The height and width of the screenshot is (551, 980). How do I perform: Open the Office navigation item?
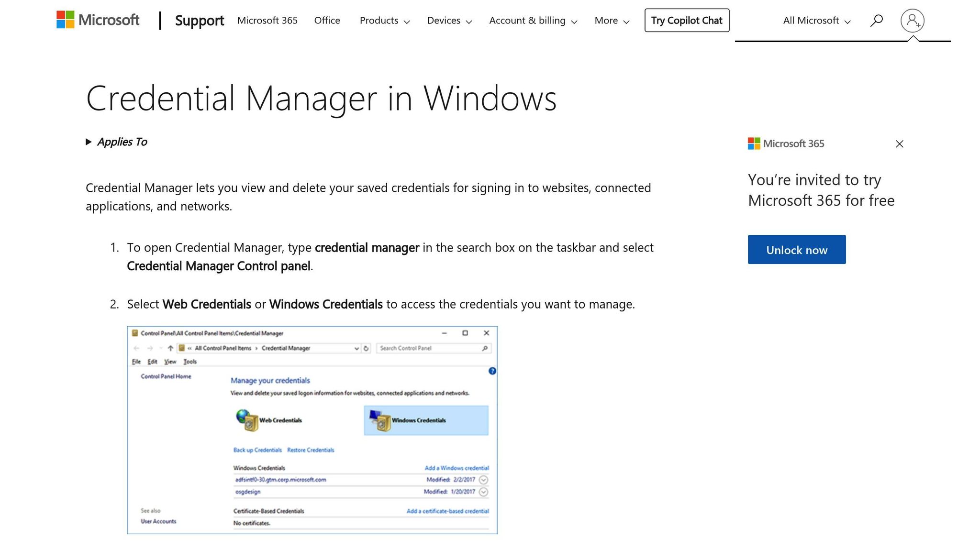(x=327, y=21)
